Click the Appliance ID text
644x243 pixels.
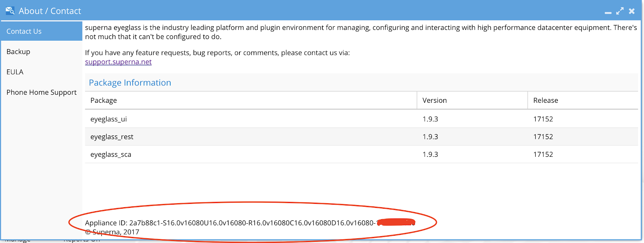point(250,223)
